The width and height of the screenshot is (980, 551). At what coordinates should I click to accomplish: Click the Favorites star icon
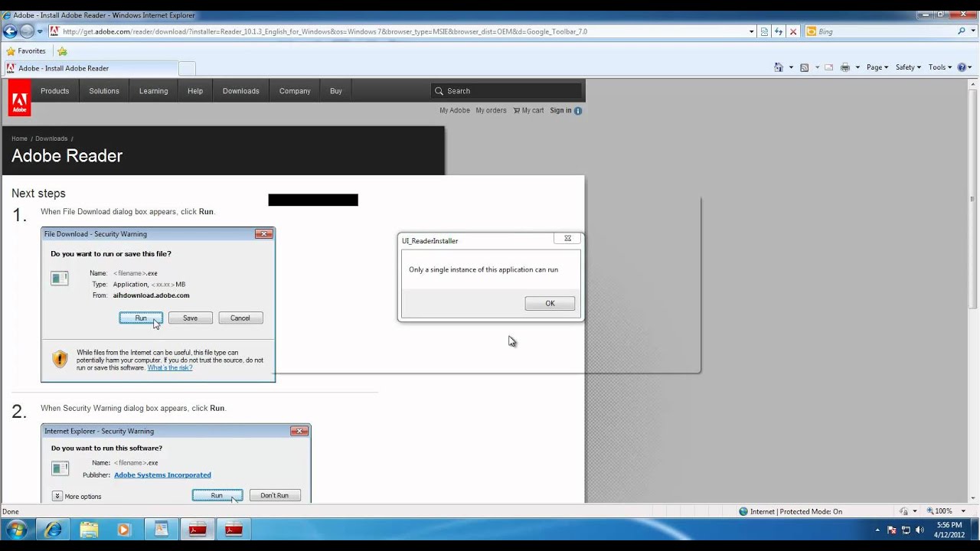tap(11, 51)
